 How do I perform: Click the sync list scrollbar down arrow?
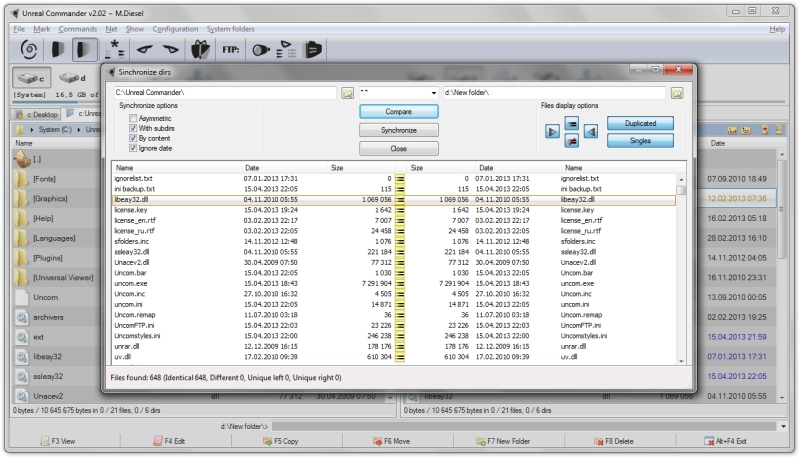pyautogui.click(x=681, y=361)
